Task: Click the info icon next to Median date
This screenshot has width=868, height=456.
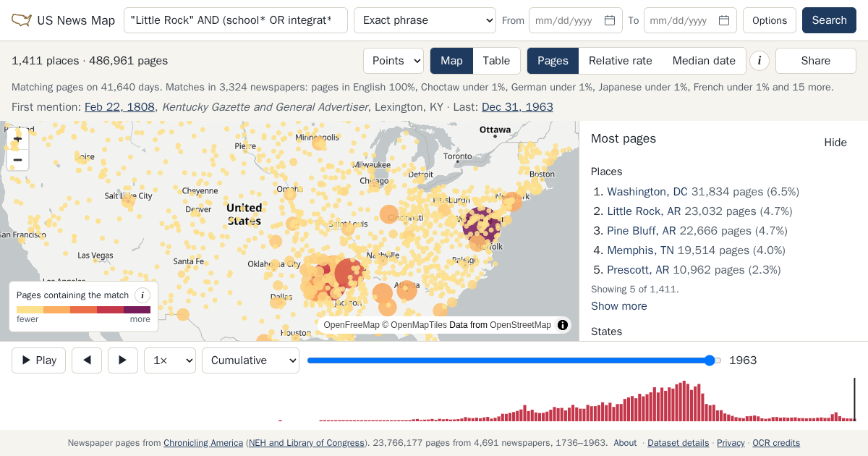Action: click(x=759, y=61)
